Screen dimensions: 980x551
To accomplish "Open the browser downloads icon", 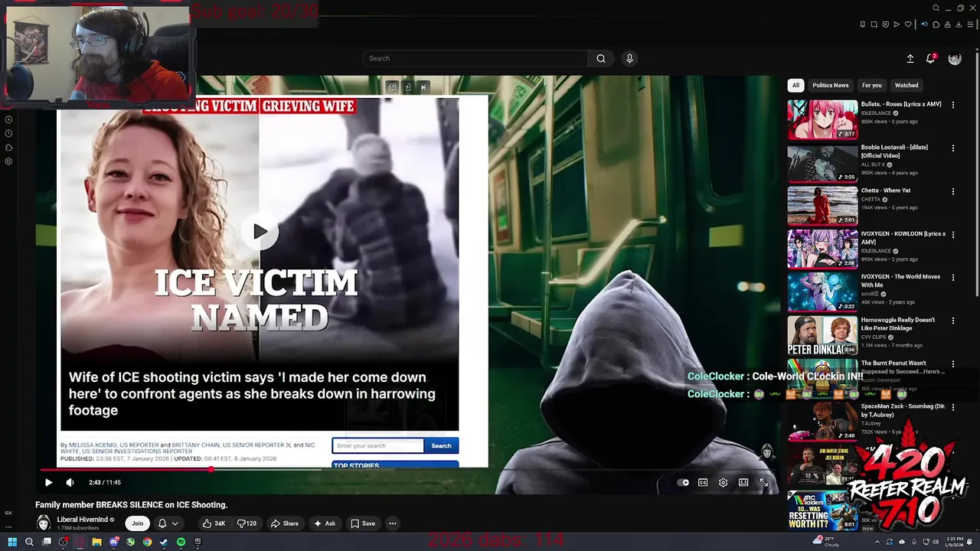I will click(x=959, y=24).
